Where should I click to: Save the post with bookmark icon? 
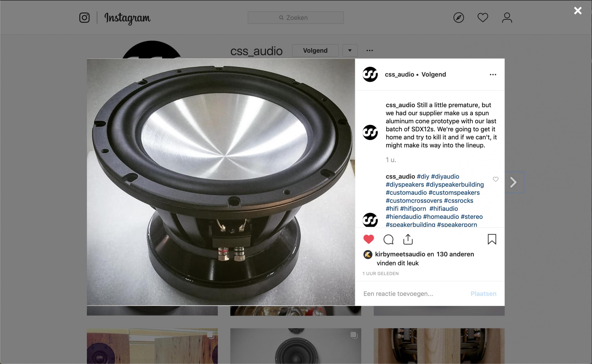point(492,239)
